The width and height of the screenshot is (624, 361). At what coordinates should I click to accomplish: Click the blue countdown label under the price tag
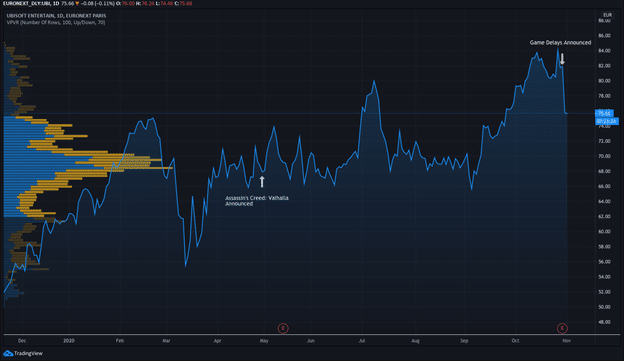click(x=607, y=121)
